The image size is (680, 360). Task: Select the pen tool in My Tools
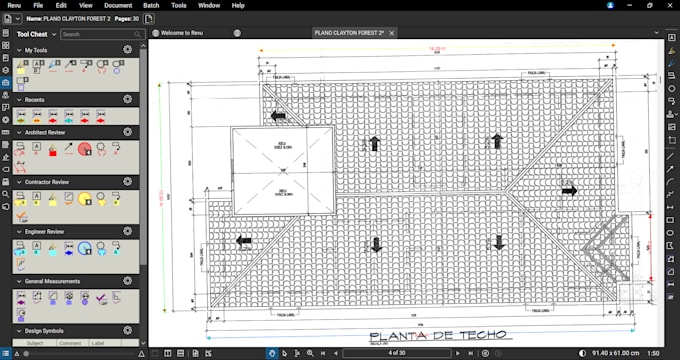[x=53, y=66]
